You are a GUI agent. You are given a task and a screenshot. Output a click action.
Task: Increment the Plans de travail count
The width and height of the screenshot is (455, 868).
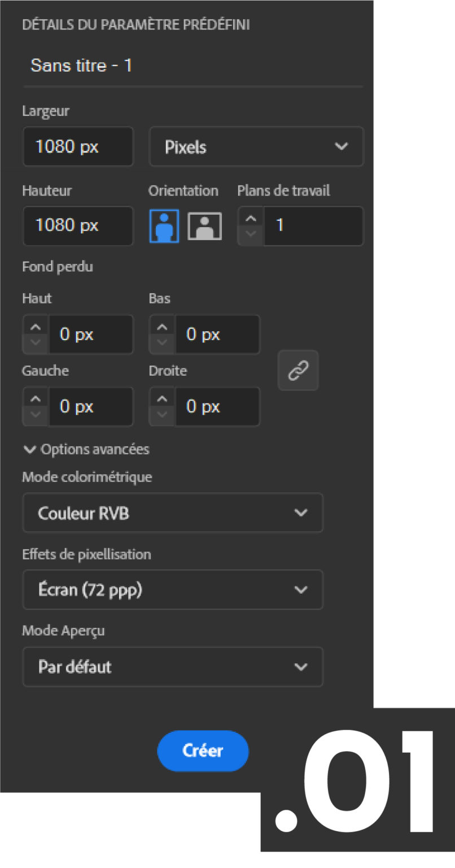pyautogui.click(x=250, y=219)
